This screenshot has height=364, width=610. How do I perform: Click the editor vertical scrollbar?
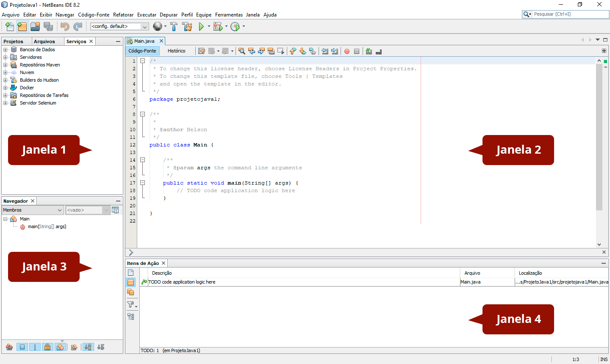click(599, 137)
